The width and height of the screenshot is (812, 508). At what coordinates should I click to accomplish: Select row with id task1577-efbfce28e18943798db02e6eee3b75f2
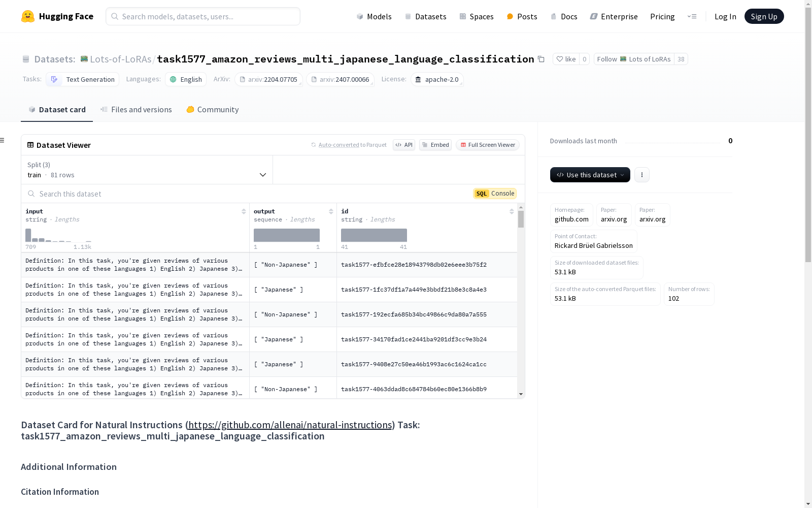click(269, 265)
